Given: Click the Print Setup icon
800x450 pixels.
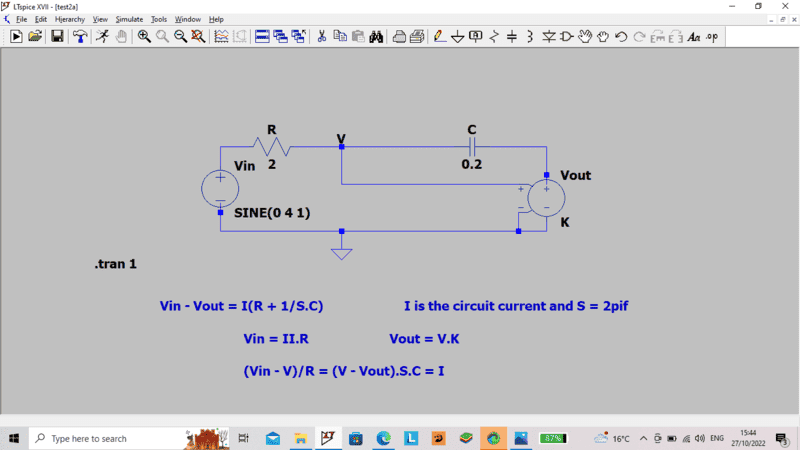Looking at the screenshot, I should pyautogui.click(x=399, y=37).
